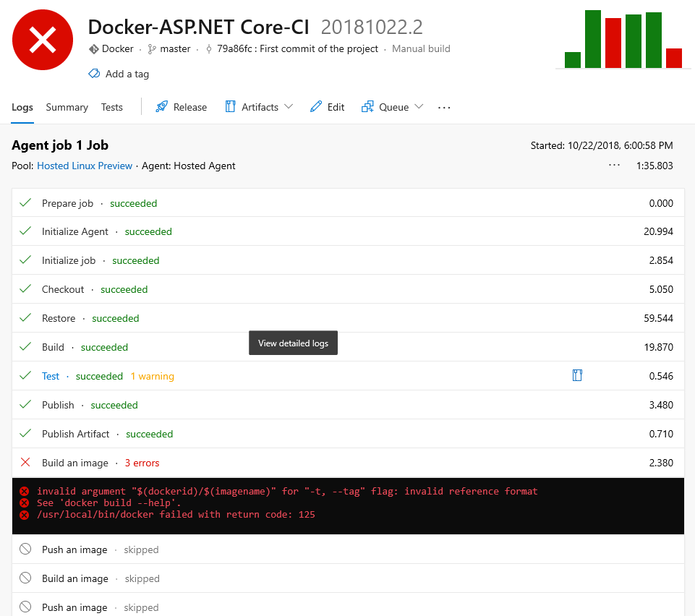Image resolution: width=695 pixels, height=616 pixels.
Task: Click the total duration 1:35.803
Action: [655, 166]
